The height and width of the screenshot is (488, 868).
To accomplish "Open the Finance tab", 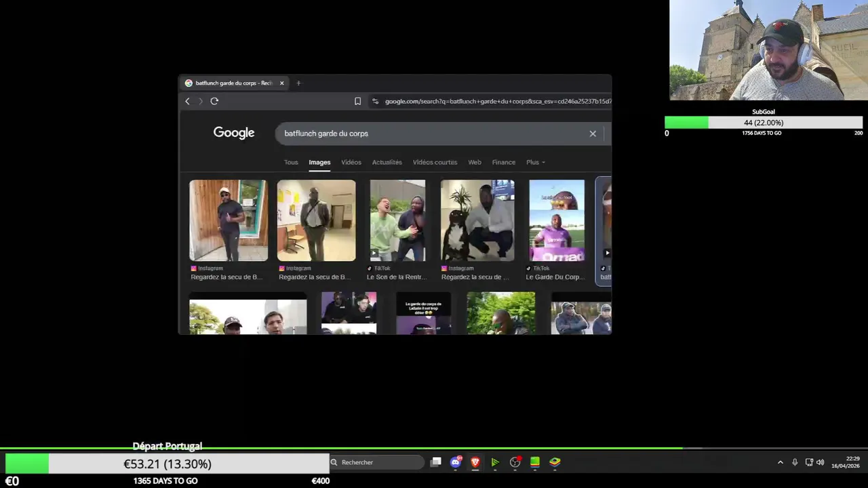I will [504, 162].
